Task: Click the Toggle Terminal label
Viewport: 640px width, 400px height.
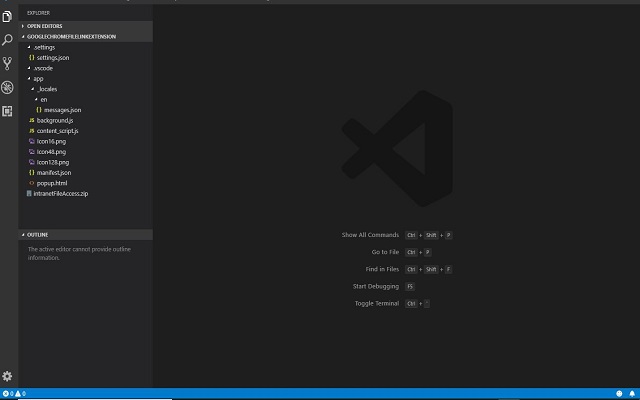Action: [377, 303]
